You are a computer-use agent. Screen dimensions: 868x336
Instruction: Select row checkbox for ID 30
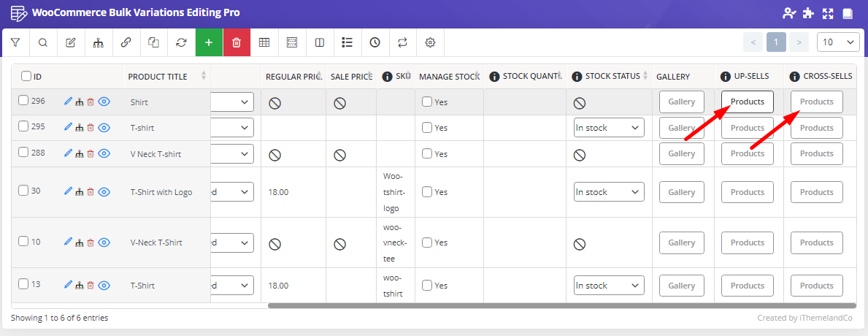tap(23, 191)
